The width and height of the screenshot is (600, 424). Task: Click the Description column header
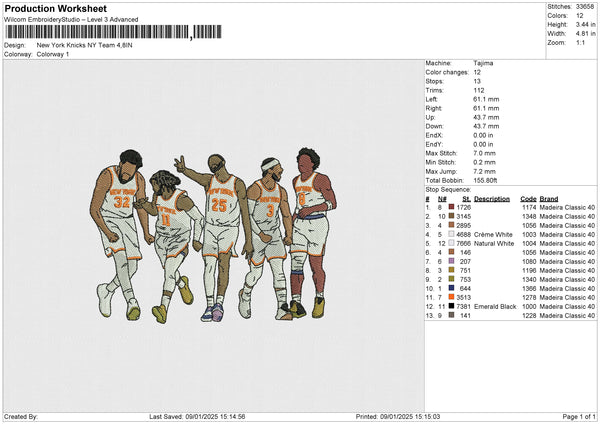[492, 199]
